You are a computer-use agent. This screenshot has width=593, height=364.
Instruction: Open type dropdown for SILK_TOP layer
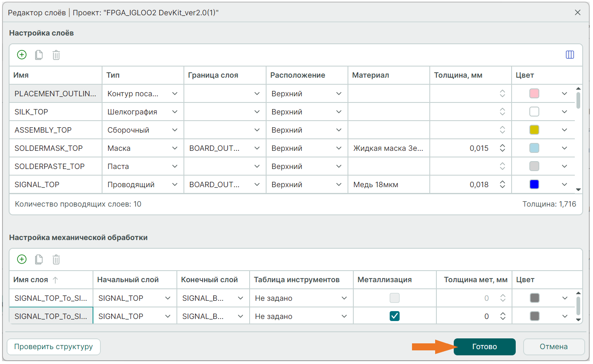point(175,112)
